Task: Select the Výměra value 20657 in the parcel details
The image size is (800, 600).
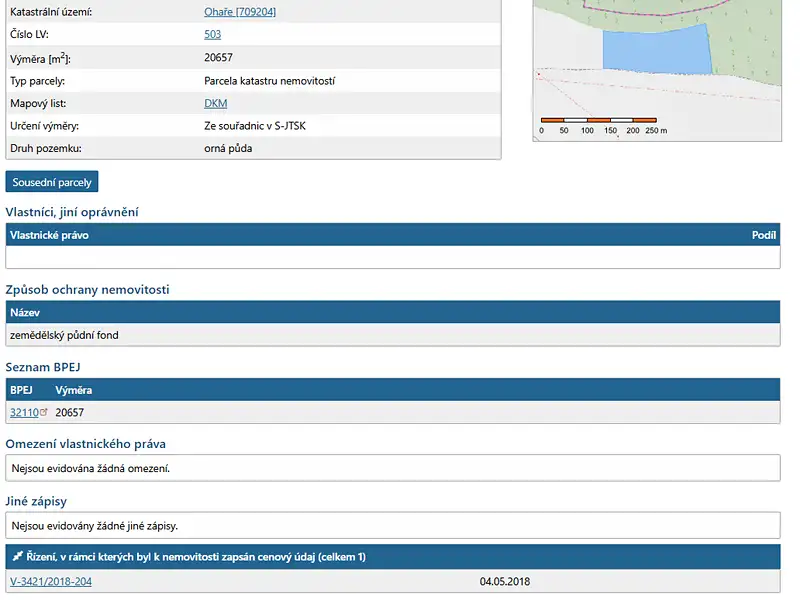Action: click(x=218, y=57)
